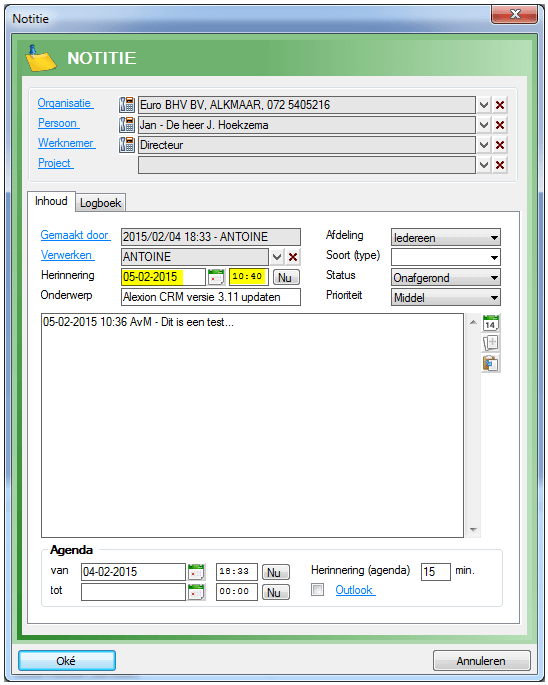Screen dimensions: 548x685
Task: Clear the Persoon field with red X
Action: pos(500,125)
